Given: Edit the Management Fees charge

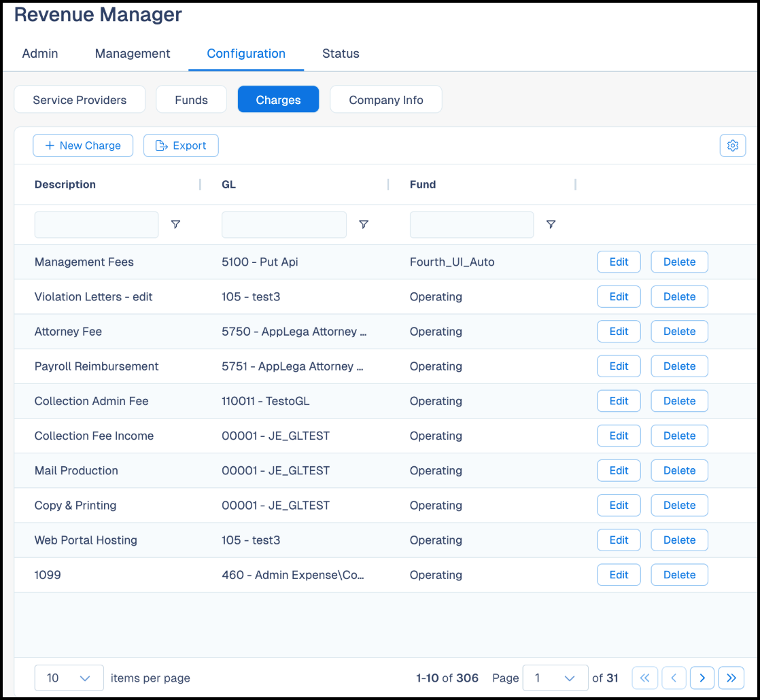Looking at the screenshot, I should [619, 262].
